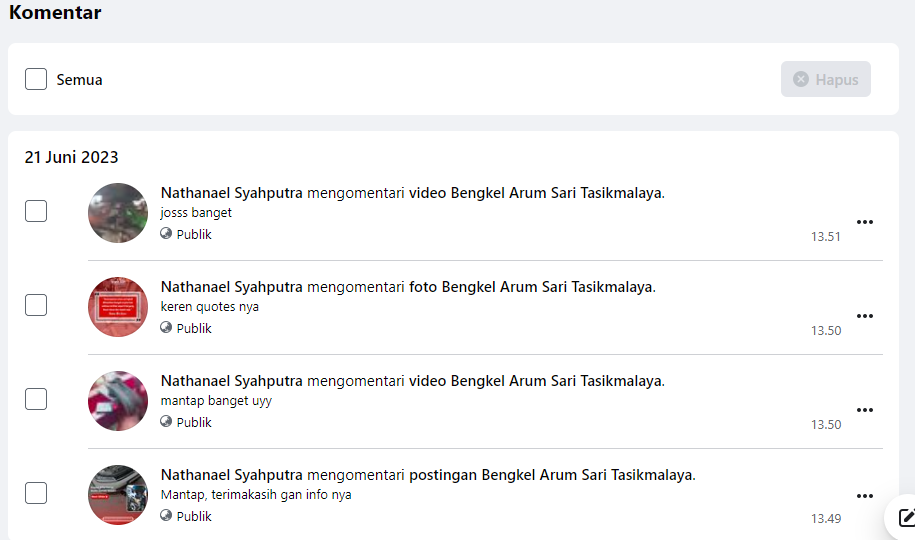Click globe Publik icon under "keren quotes nya"
Screen dimensions: 915x540
click(166, 328)
